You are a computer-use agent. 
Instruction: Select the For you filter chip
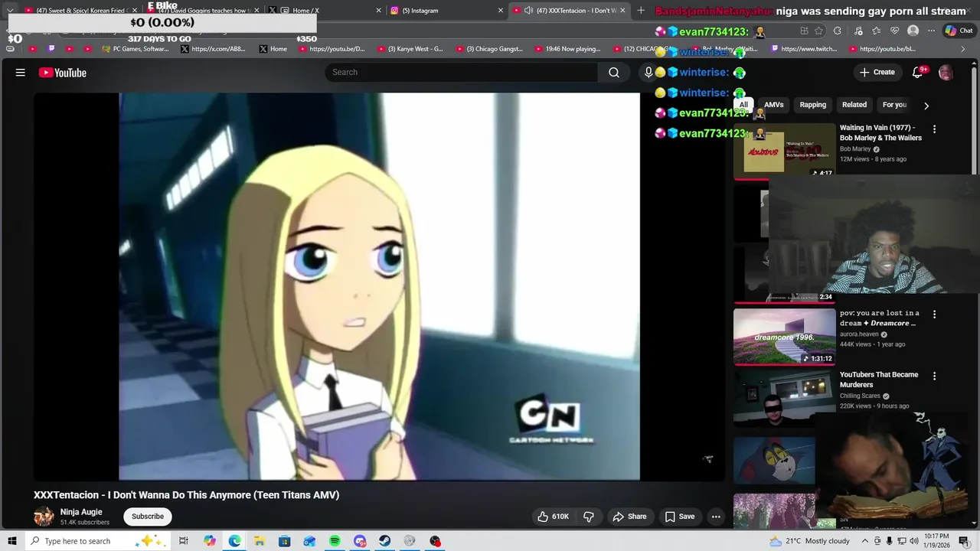[894, 105]
